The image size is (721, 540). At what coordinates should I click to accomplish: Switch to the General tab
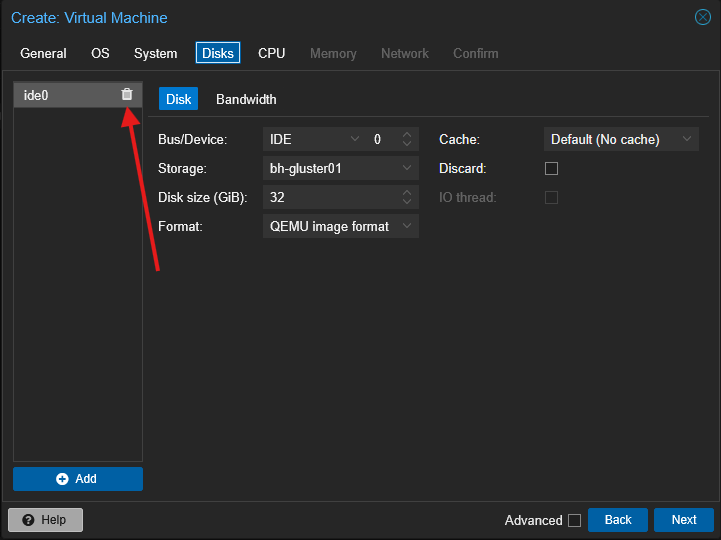(x=43, y=53)
